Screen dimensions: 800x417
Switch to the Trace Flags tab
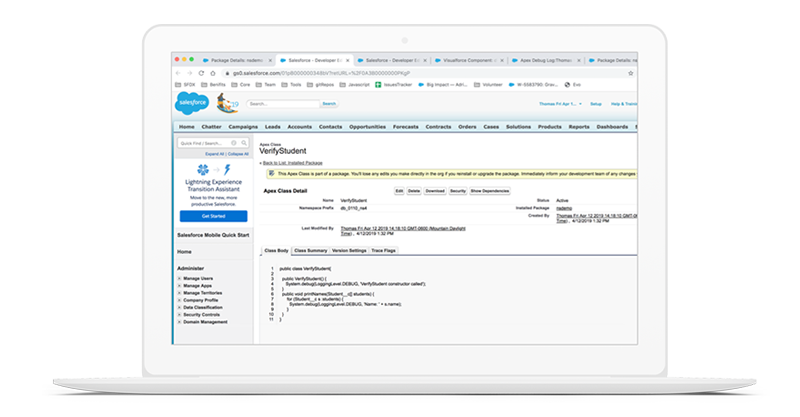pyautogui.click(x=383, y=251)
